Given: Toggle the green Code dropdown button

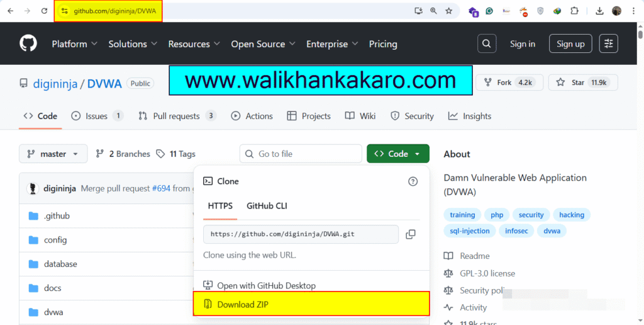Looking at the screenshot, I should [398, 154].
